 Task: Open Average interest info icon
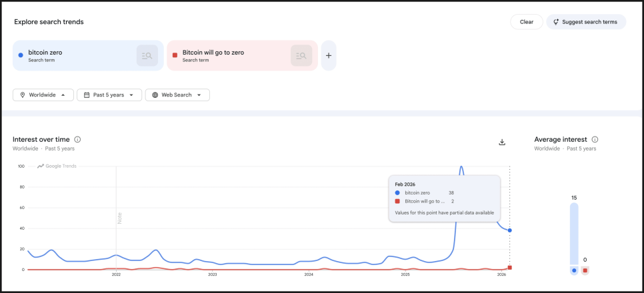point(595,140)
